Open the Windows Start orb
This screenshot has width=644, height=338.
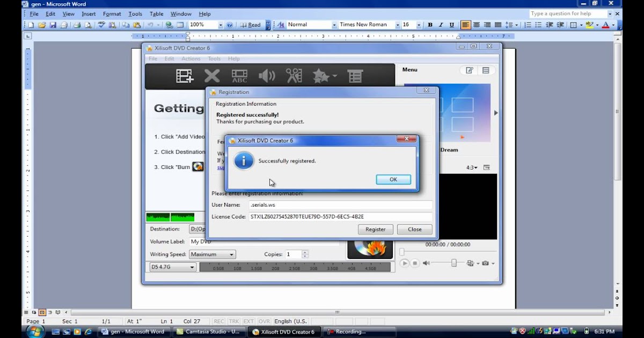point(35,331)
